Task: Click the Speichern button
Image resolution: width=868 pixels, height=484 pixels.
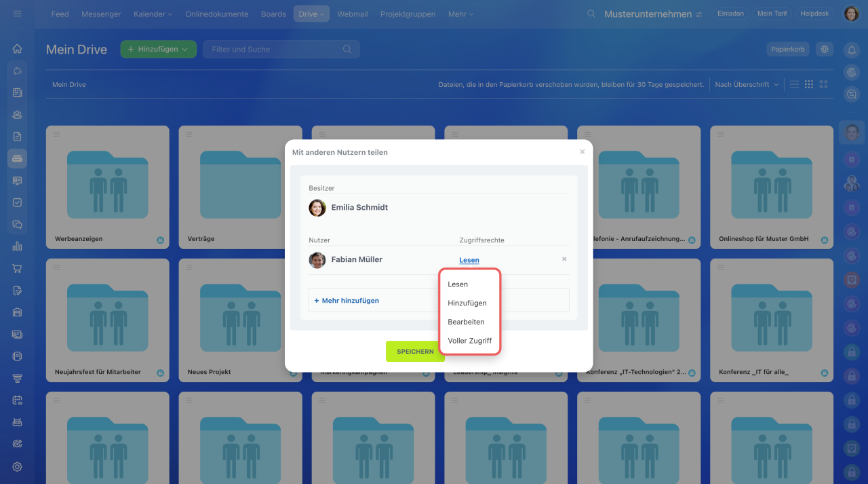Action: [415, 352]
